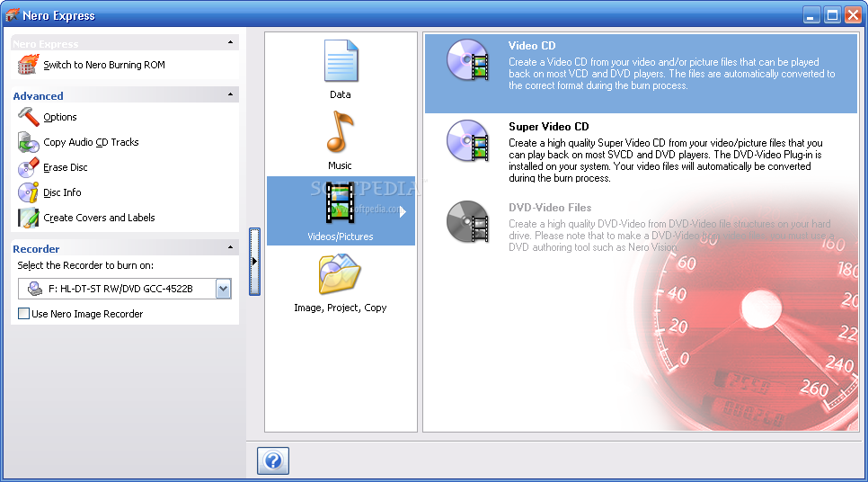
Task: Maximize the Nero Express window
Action: coord(832,15)
